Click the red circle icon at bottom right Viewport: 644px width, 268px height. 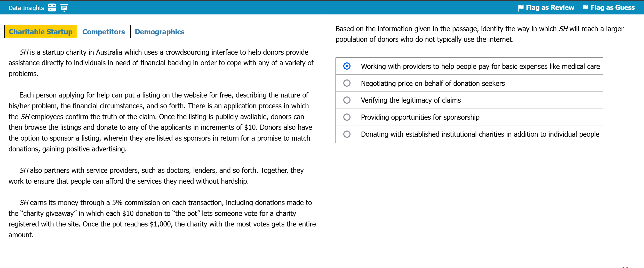tap(625, 267)
